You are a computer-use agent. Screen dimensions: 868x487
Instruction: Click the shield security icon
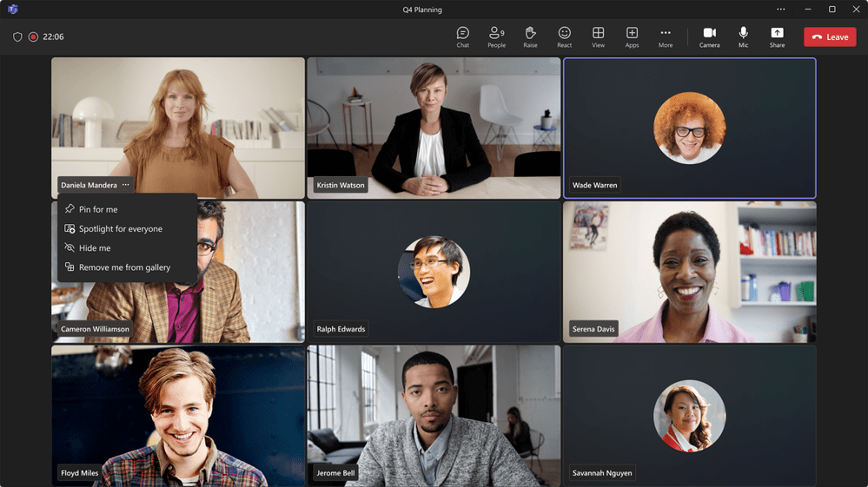(17, 37)
